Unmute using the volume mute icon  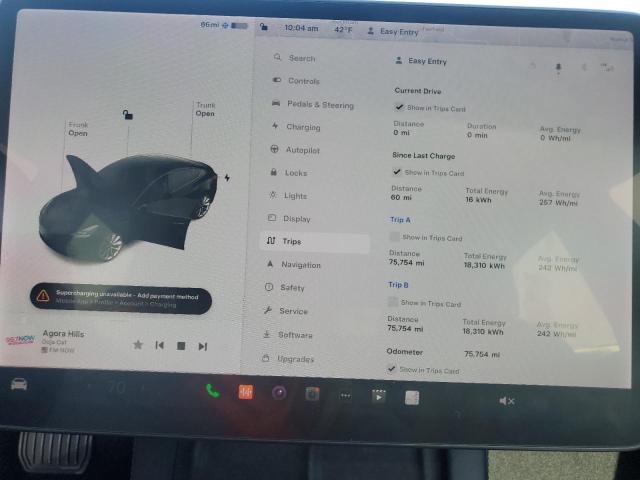pos(507,401)
